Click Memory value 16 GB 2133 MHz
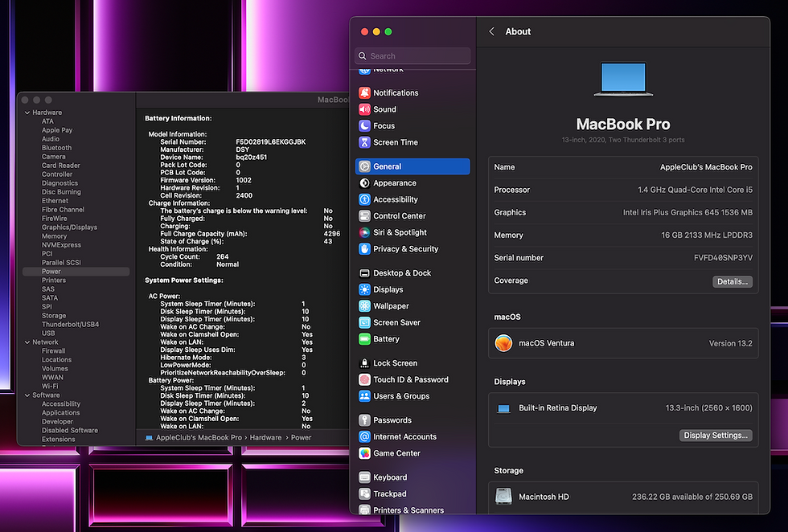The width and height of the screenshot is (788, 532). pos(707,235)
